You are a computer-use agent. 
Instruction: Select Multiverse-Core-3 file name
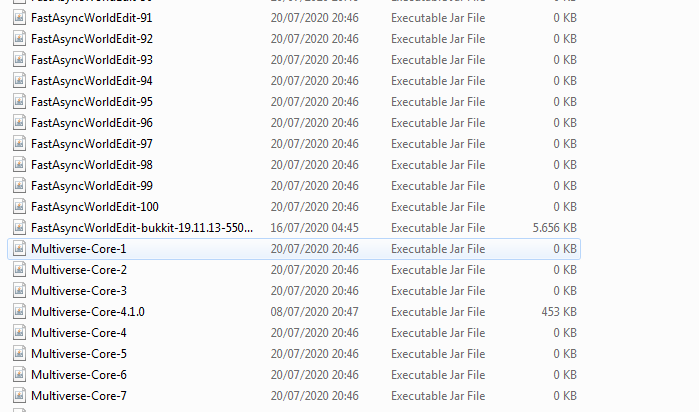click(79, 291)
